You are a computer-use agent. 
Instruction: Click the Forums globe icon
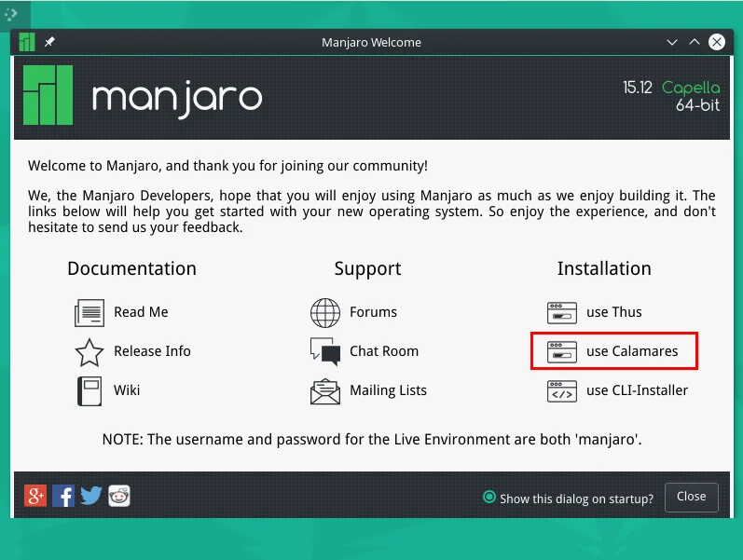(x=325, y=313)
